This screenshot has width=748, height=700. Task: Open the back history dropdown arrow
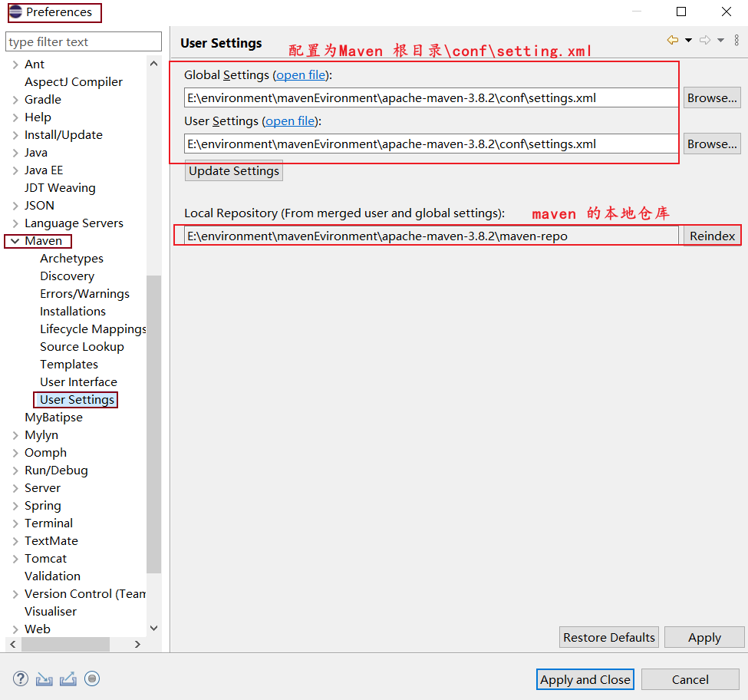[x=688, y=40]
